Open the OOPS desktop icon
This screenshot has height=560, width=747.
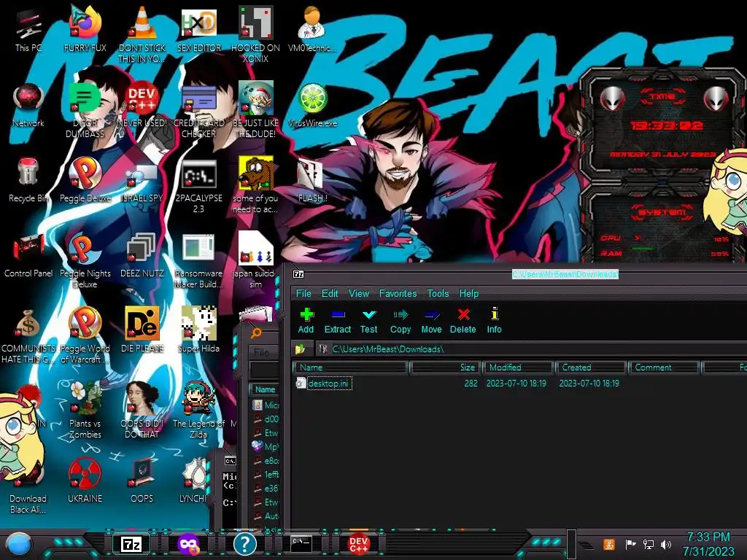pyautogui.click(x=142, y=480)
